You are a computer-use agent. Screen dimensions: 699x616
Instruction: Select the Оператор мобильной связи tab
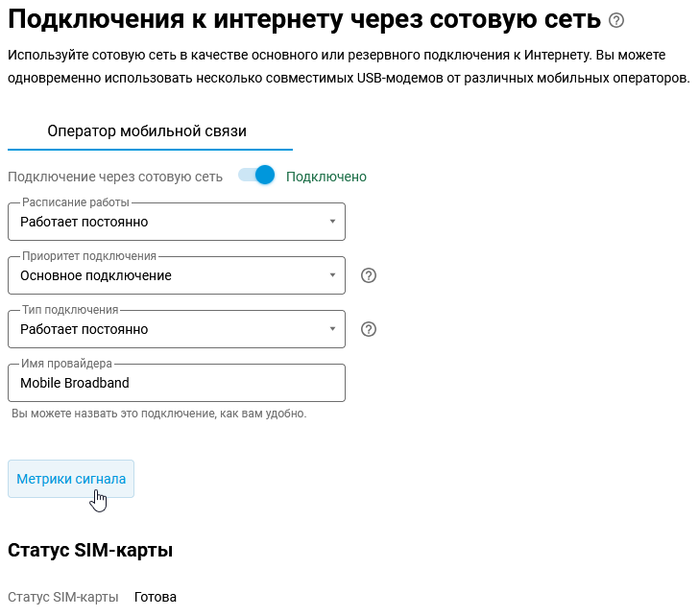click(147, 131)
